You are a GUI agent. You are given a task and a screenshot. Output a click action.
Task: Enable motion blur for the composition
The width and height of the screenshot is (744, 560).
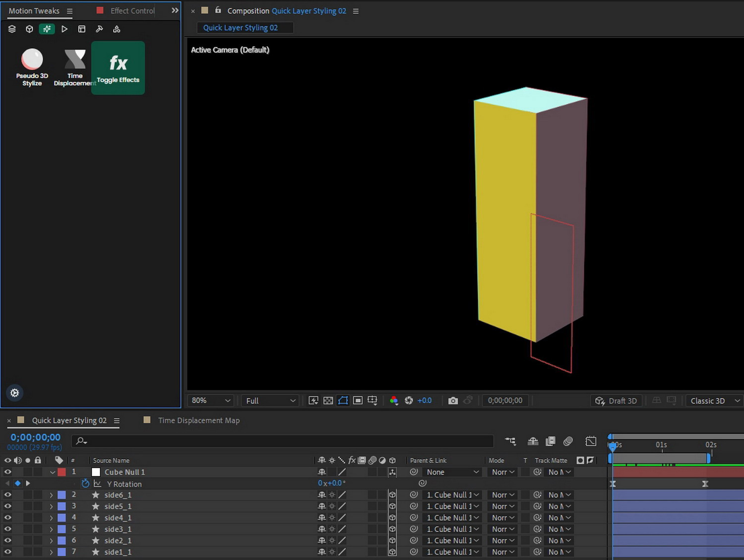click(x=568, y=441)
